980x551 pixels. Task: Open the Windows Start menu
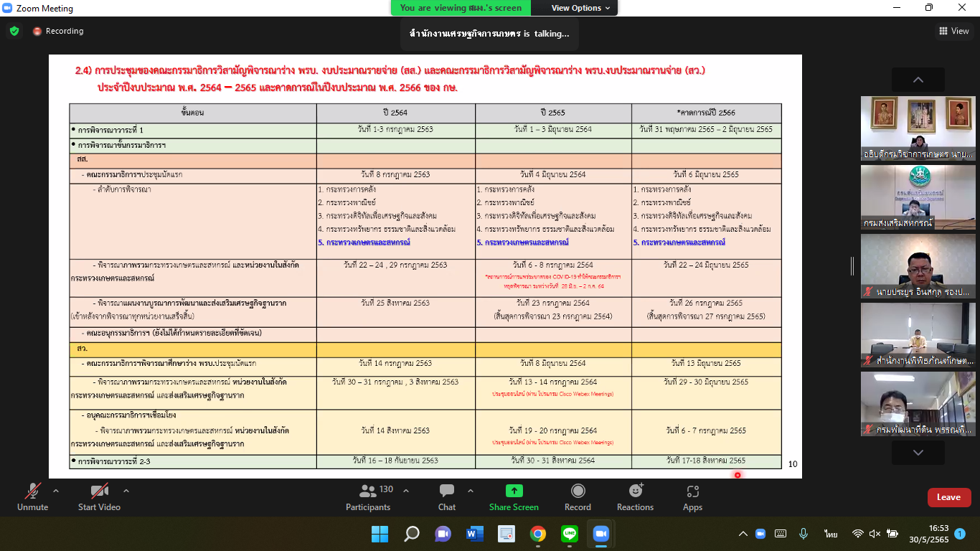click(380, 534)
